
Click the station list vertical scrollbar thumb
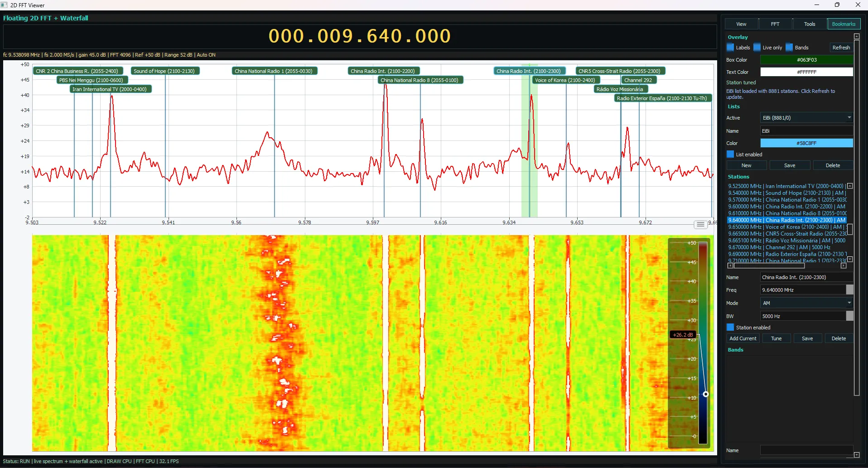click(x=850, y=229)
